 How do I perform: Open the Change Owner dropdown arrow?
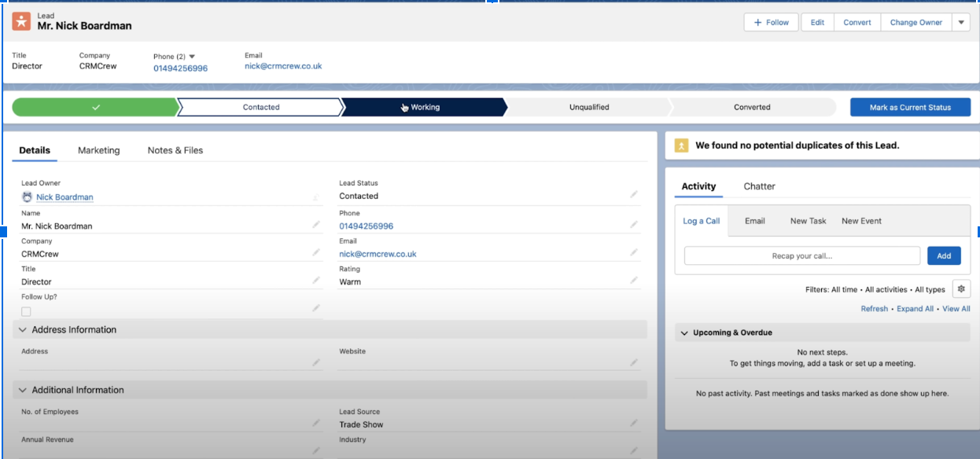pos(960,22)
